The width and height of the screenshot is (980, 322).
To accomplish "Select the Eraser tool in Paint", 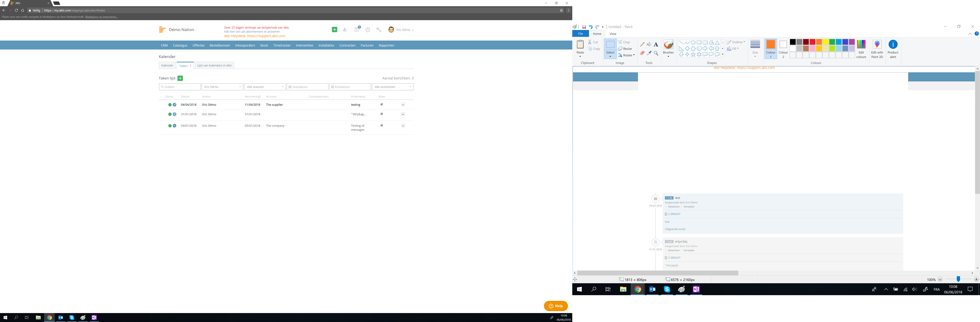I will [642, 53].
